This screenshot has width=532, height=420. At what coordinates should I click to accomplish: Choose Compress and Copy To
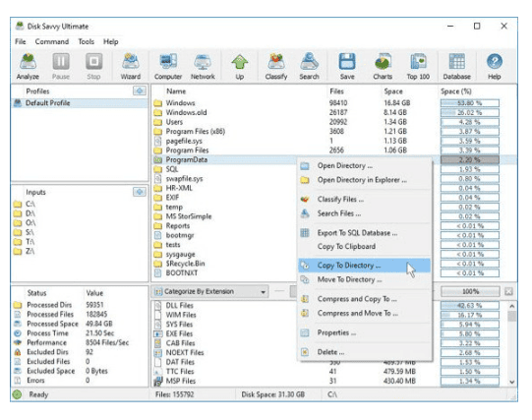pos(365,299)
